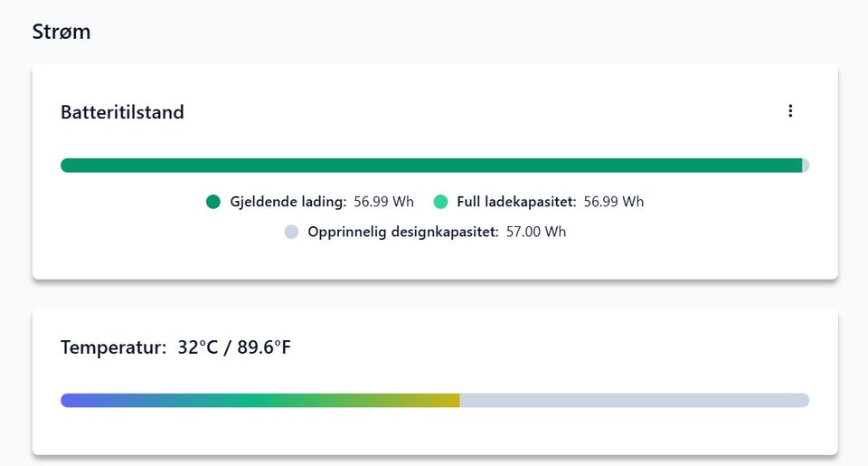
Task: Select the Full ladekapasitet legend label
Action: tap(516, 202)
